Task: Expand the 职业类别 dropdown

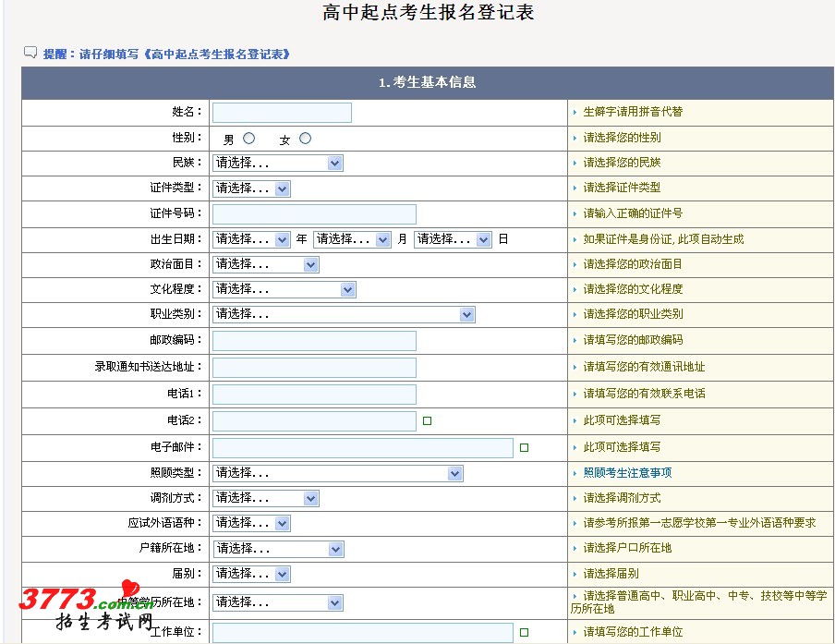Action: [x=343, y=315]
